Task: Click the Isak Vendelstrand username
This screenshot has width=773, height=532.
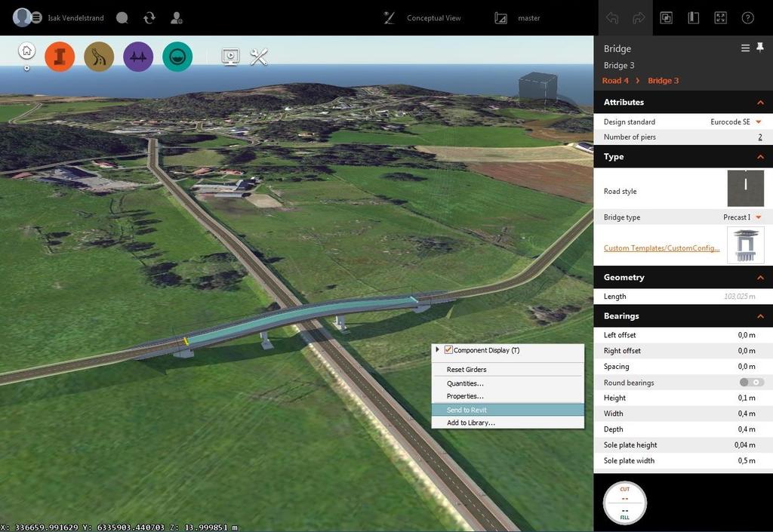Action: point(76,18)
